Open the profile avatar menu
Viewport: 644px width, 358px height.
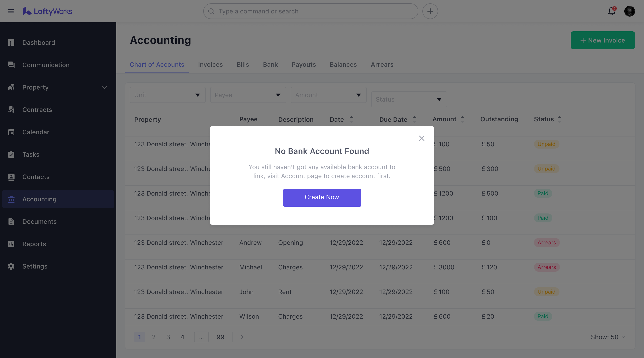coord(630,11)
